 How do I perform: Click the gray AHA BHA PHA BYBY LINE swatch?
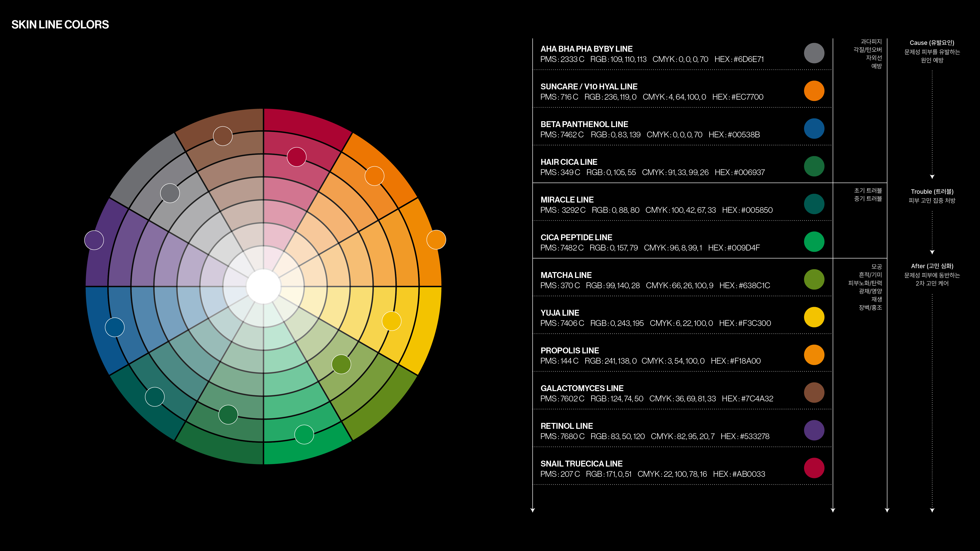[x=814, y=53]
